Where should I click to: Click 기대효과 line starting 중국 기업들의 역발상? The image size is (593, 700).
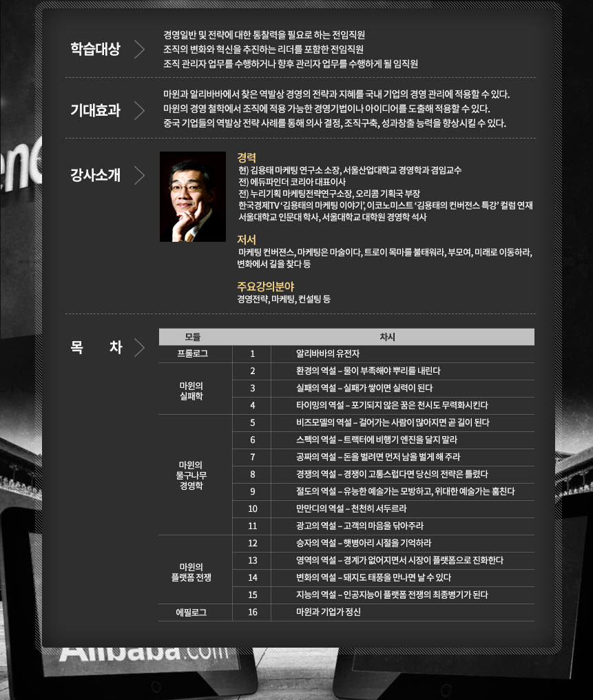335,123
